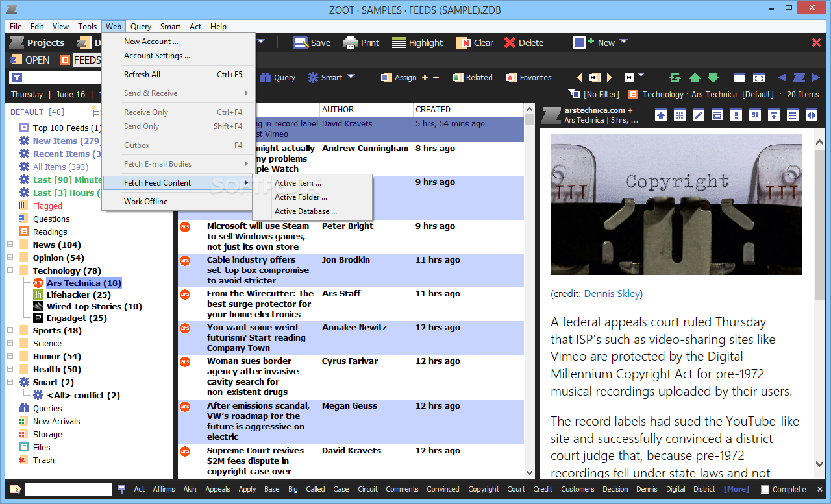Collapse the Smart folder

point(10,382)
